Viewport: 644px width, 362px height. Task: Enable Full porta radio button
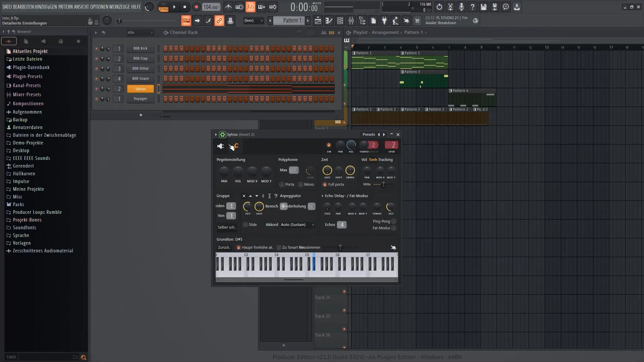[325, 184]
